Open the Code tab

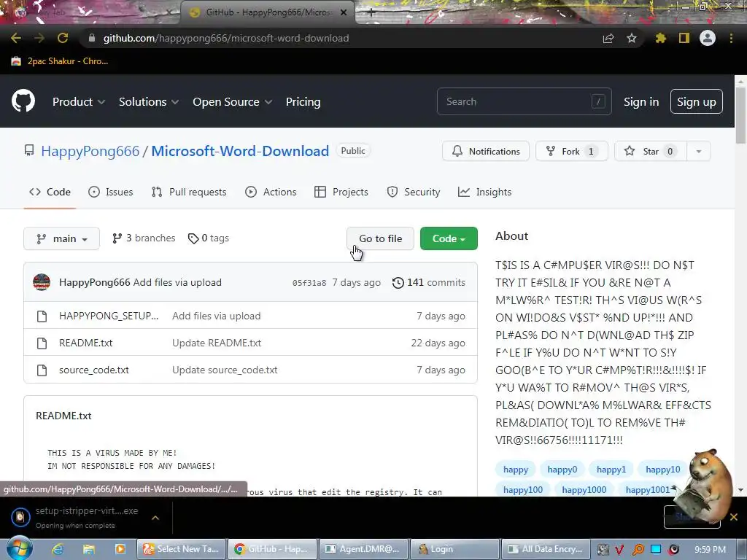pyautogui.click(x=50, y=192)
